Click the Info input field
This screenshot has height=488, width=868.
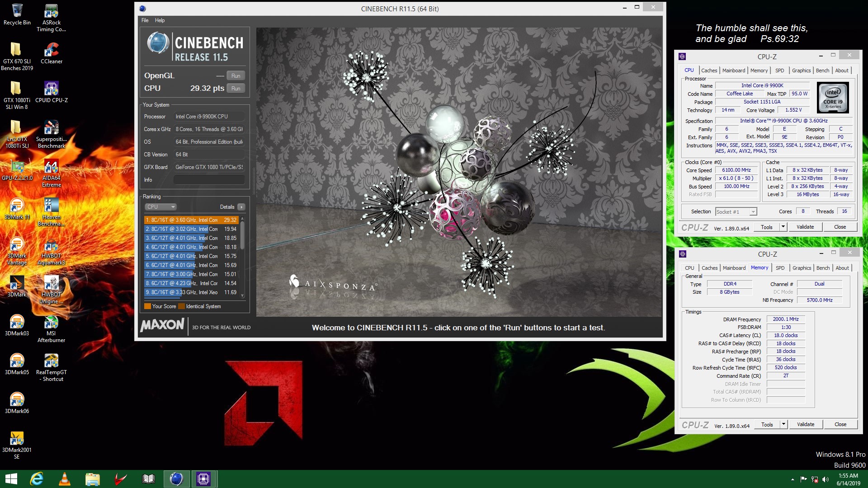(x=209, y=180)
